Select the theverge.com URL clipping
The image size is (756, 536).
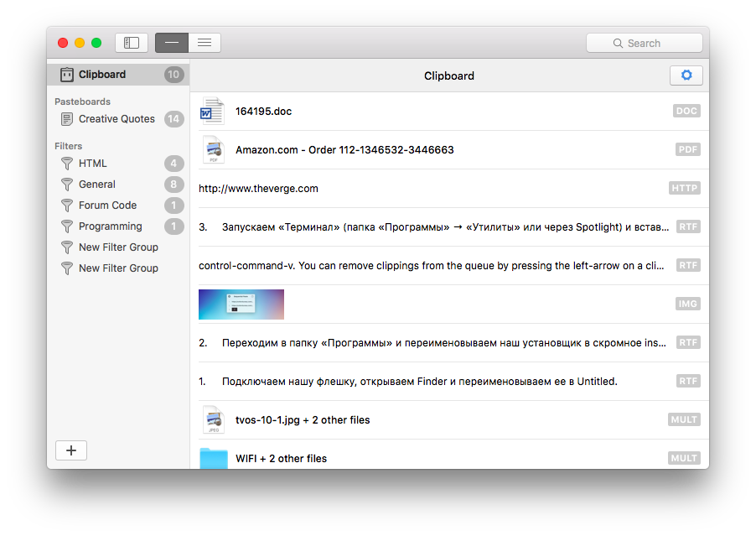point(258,189)
